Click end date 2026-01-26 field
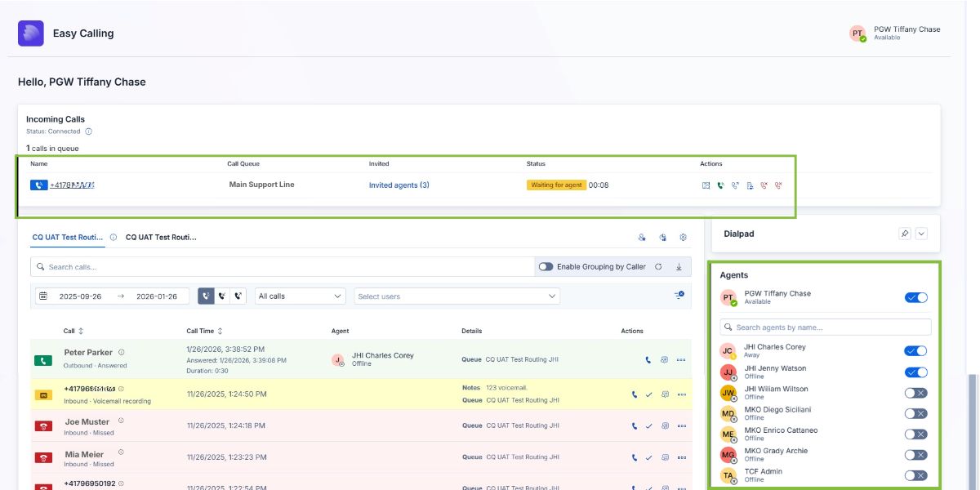The width and height of the screenshot is (980, 490). (157, 296)
